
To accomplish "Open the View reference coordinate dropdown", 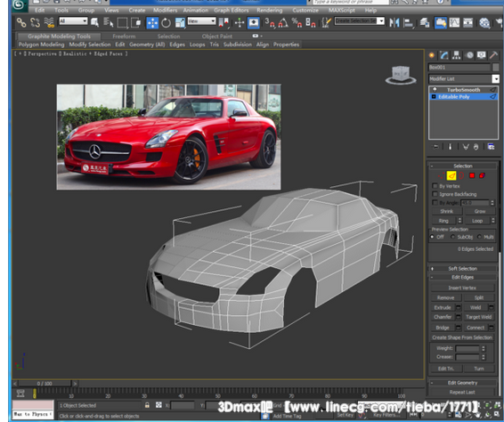I will [x=201, y=21].
